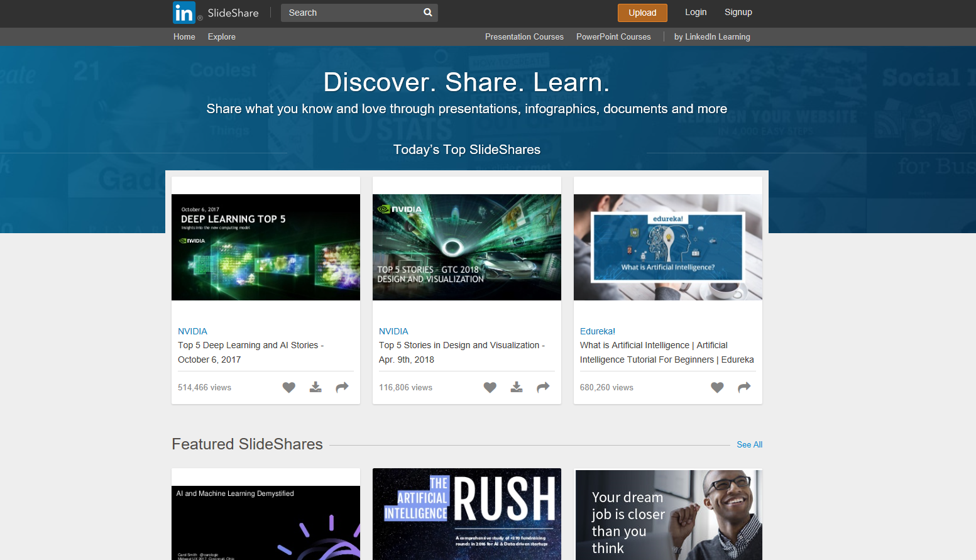Click the Today's Top SlideShares heading

click(x=467, y=150)
